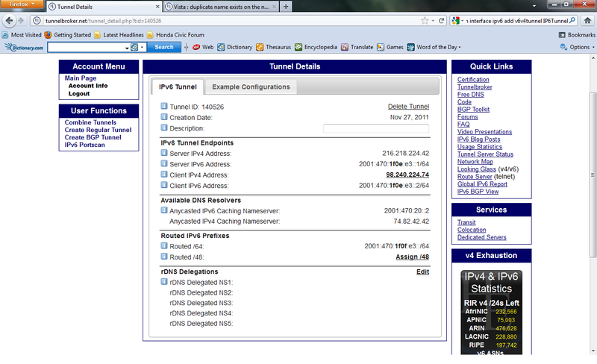Viewport: 597px width, 364px height.
Task: Click info icon next to Server IPv4 Address
Action: point(164,154)
